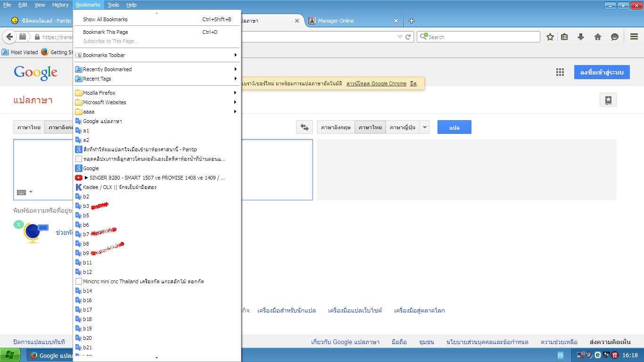The height and width of the screenshot is (362, 644).
Task: Open the Help menu
Action: coord(132,5)
